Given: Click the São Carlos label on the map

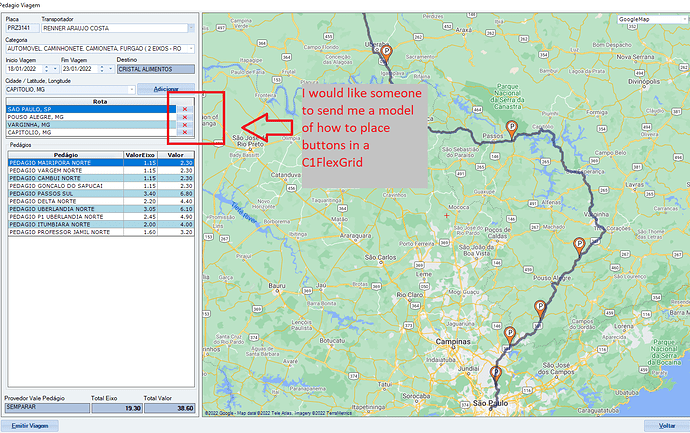Looking at the screenshot, I should pos(380,257).
